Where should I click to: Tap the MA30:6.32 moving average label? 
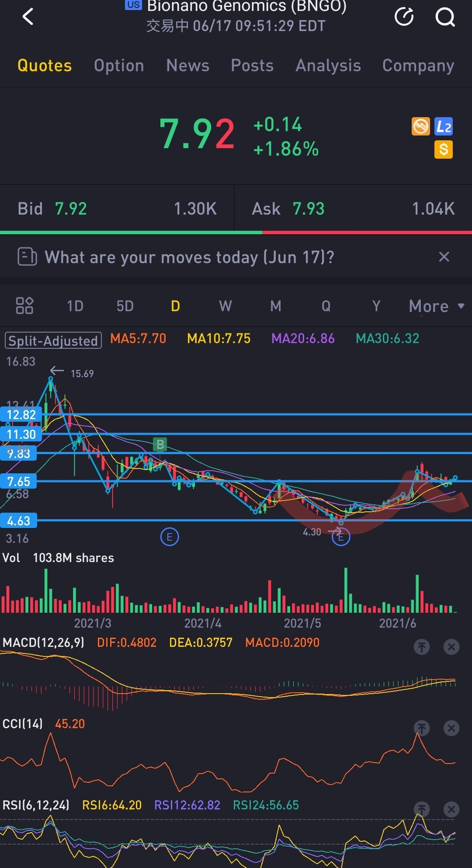pyautogui.click(x=388, y=339)
